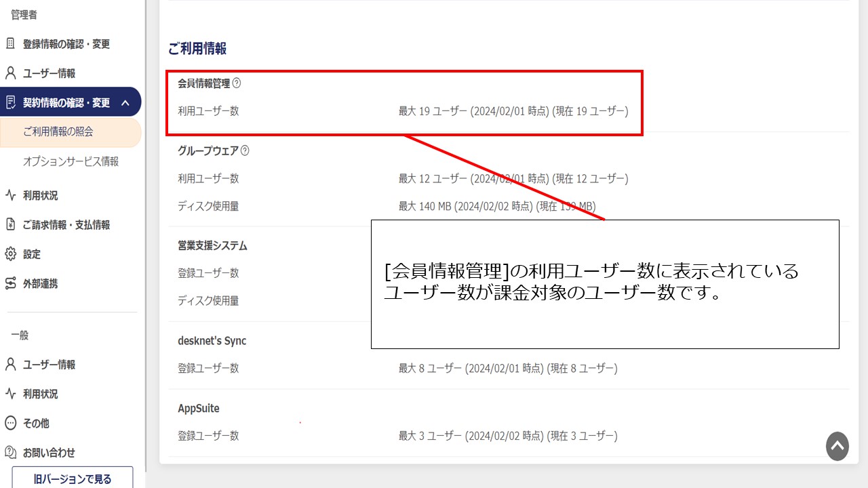The image size is (868, 488).
Task: Click the scroll-to-top circle button
Action: pyautogui.click(x=837, y=447)
